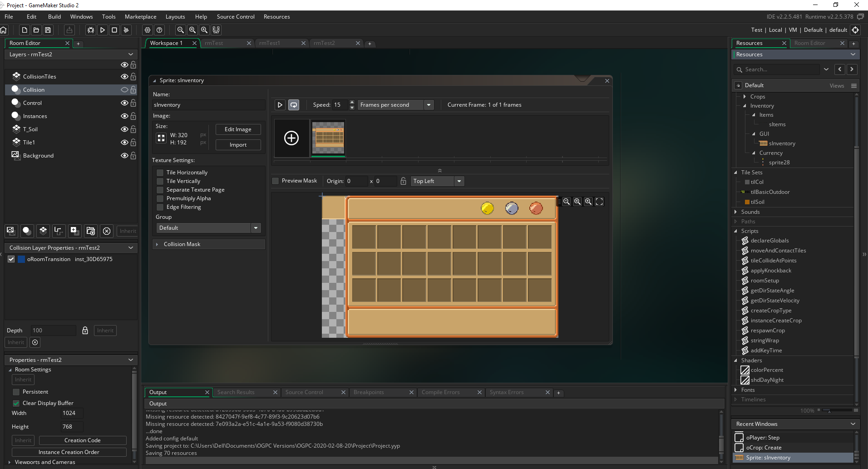Select the Debug (bug) toolbar icon
The height and width of the screenshot is (469, 868).
91,30
